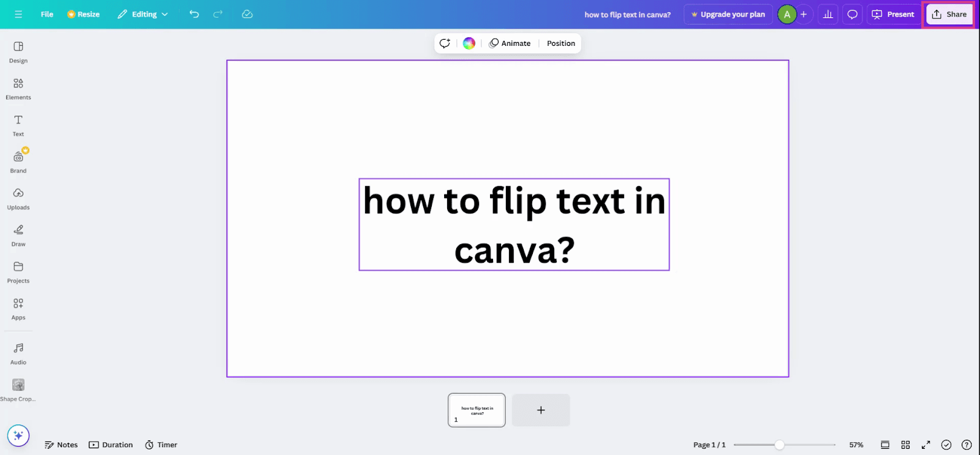This screenshot has width=980, height=455.
Task: Open the Timer tool
Action: 161,445
